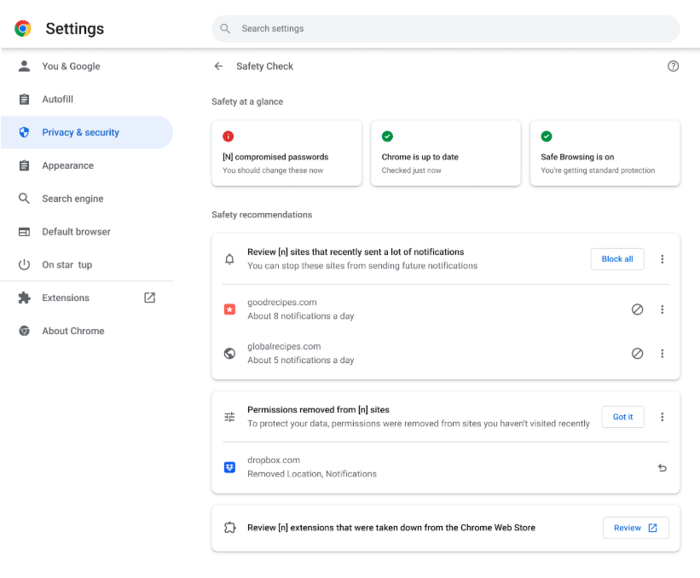This screenshot has width=700, height=578.
Task: Open Appearance settings
Action: [87, 166]
